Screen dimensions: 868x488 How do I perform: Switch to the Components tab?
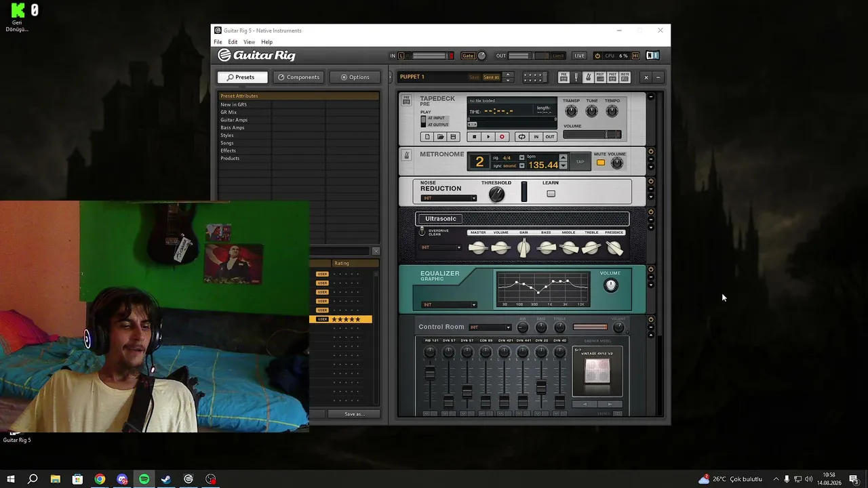pyautogui.click(x=298, y=77)
